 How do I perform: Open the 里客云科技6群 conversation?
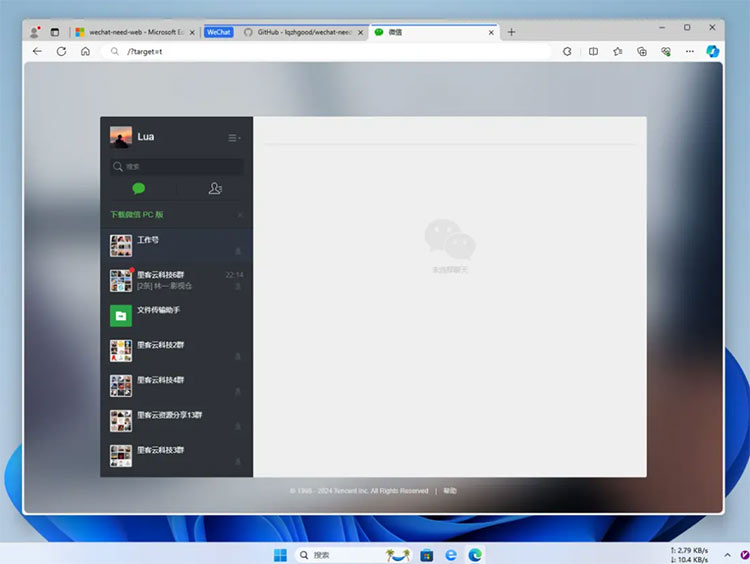[x=176, y=280]
